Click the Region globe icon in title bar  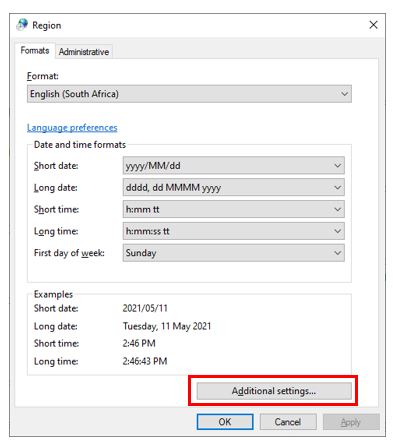pos(22,25)
